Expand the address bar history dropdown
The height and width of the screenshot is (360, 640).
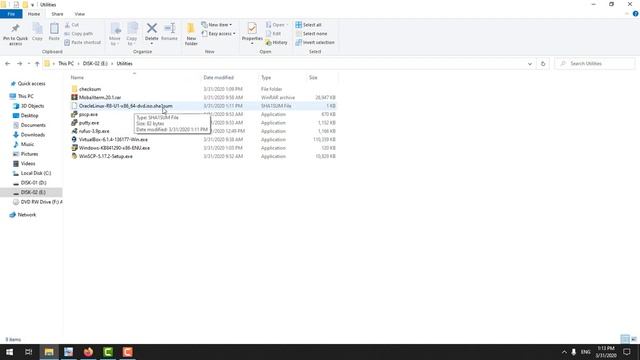[530, 64]
